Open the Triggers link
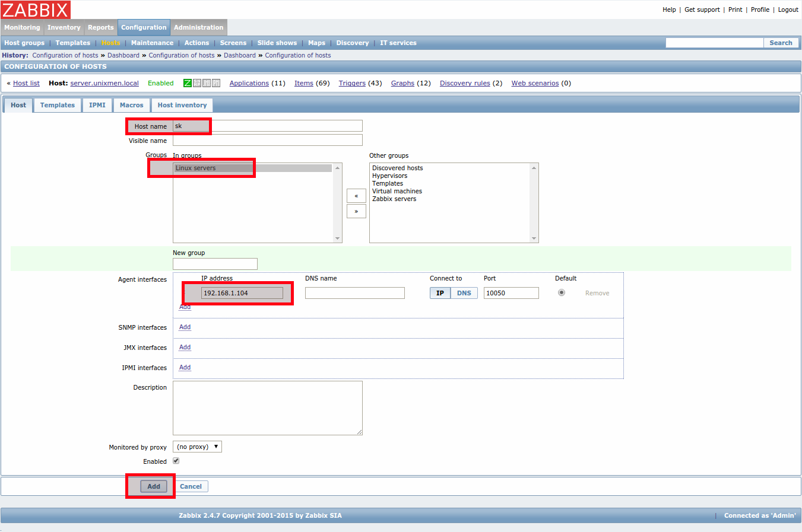This screenshot has height=532, width=802. (x=352, y=83)
